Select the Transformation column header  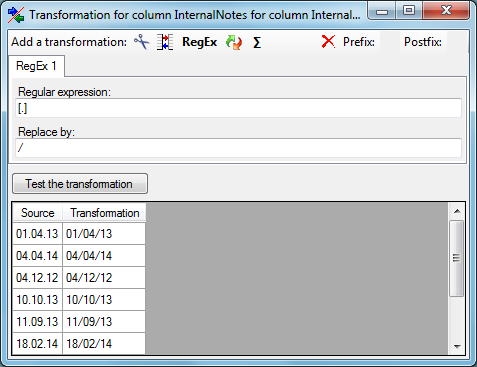coord(104,213)
